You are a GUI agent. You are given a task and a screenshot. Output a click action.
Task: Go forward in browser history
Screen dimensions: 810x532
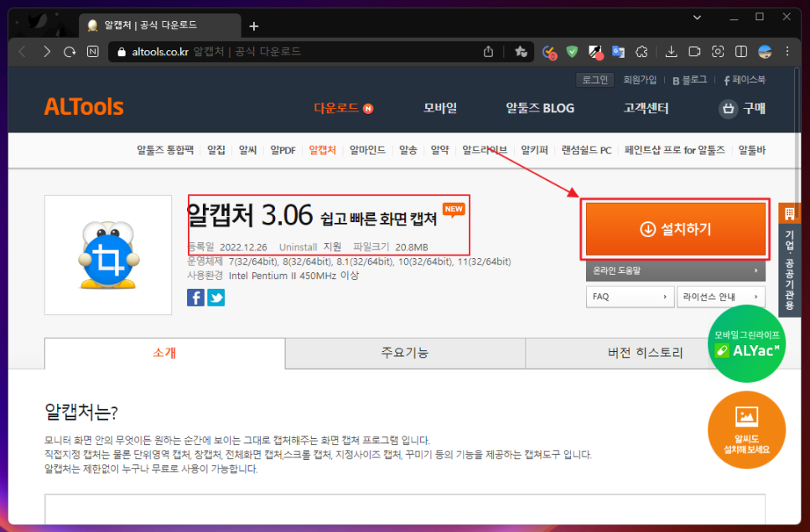[x=47, y=52]
